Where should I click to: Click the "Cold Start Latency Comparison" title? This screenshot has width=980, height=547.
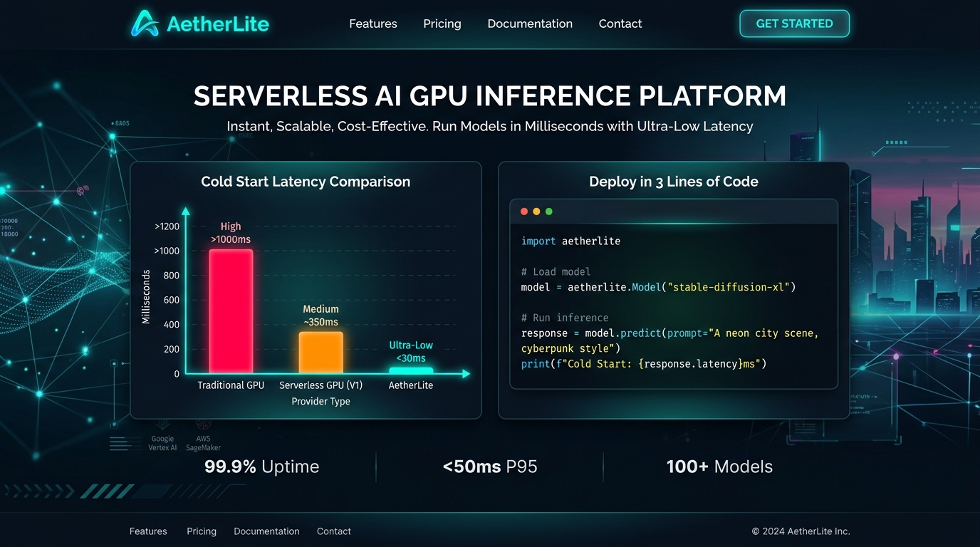pos(306,182)
